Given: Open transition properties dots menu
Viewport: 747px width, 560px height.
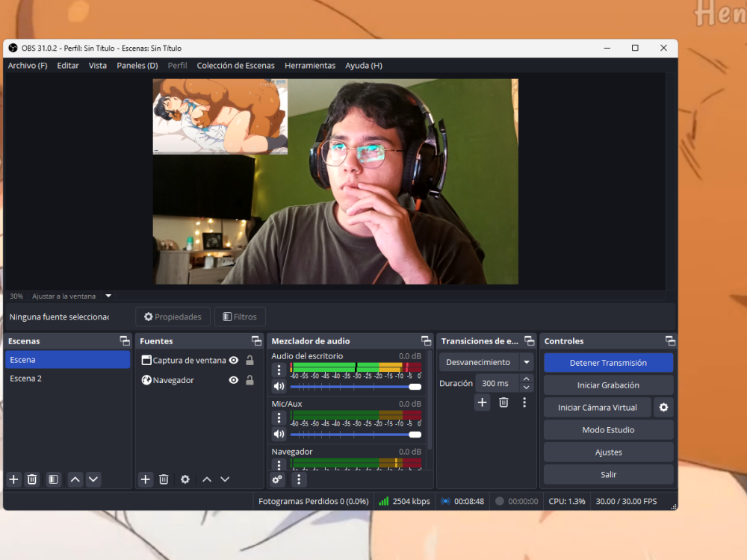Looking at the screenshot, I should [x=524, y=402].
